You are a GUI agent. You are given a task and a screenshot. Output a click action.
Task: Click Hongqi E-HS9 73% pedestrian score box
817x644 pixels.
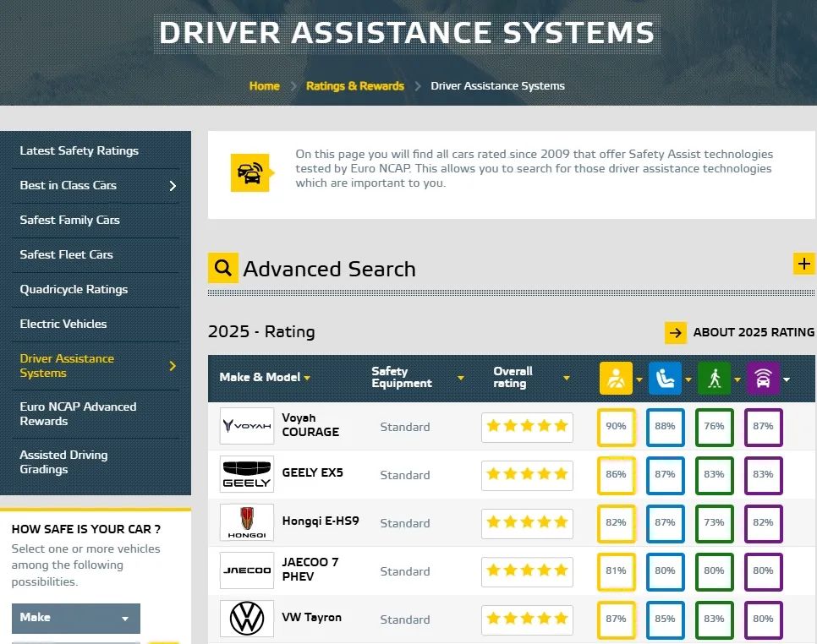tap(715, 524)
